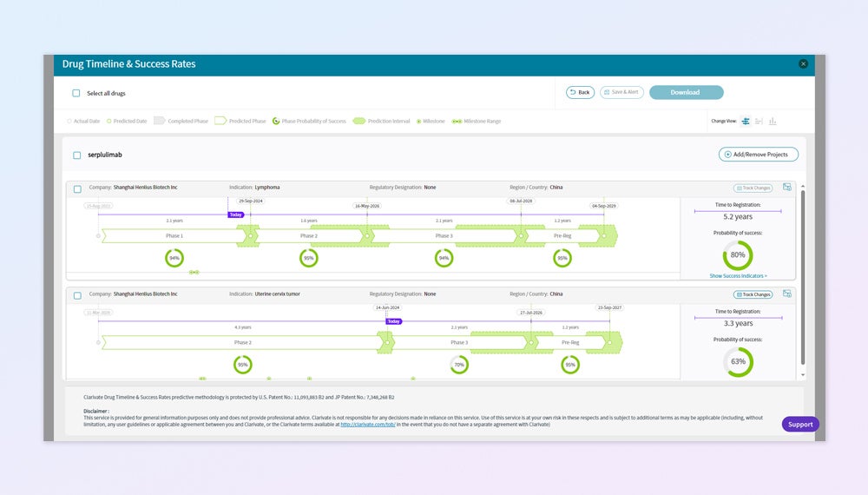The height and width of the screenshot is (495, 868).
Task: Click the export image icon for the Lymphoma row
Action: pyautogui.click(x=787, y=187)
